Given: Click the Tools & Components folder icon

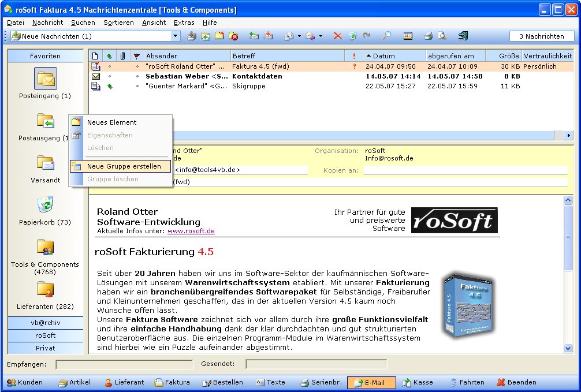Looking at the screenshot, I should [x=45, y=247].
